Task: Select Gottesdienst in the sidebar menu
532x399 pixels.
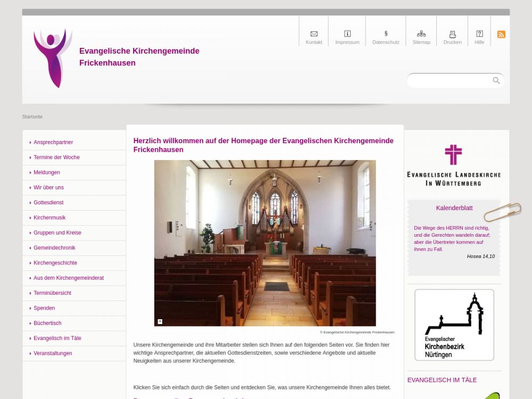Action: (48, 203)
